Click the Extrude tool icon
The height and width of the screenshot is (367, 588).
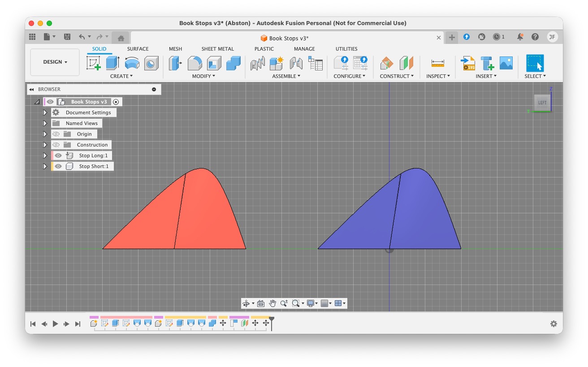[112, 63]
